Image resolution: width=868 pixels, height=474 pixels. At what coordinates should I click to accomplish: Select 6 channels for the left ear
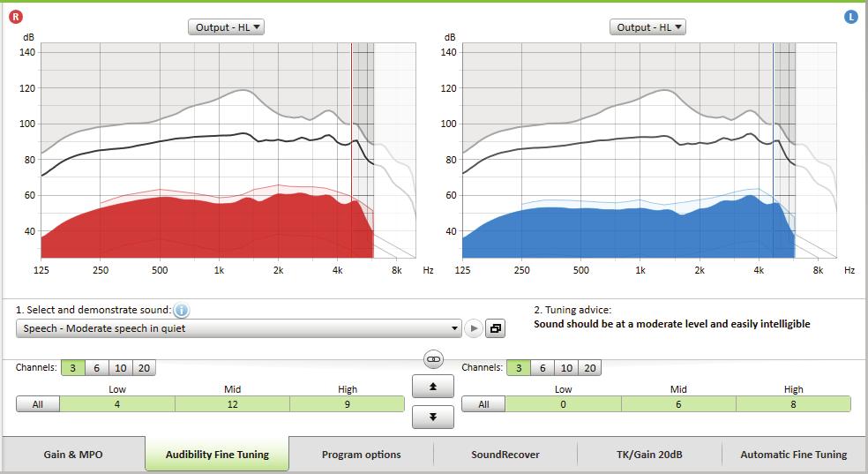tap(542, 368)
